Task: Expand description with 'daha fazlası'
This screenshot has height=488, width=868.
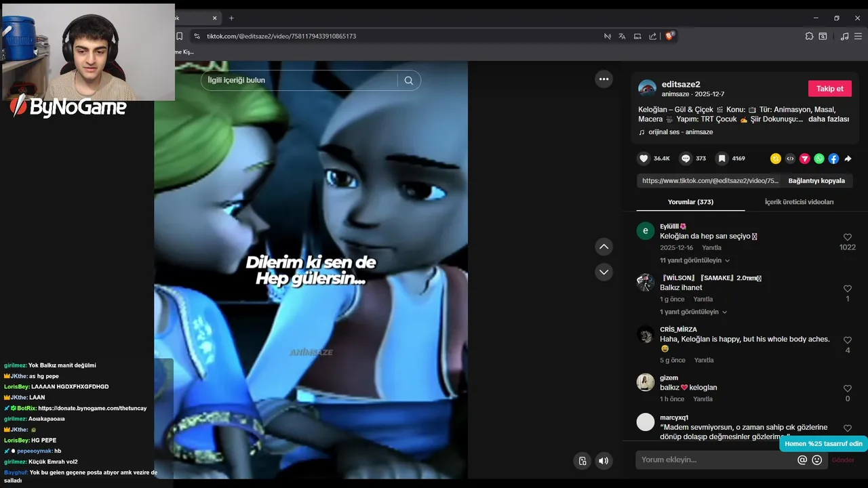Action: (x=828, y=119)
